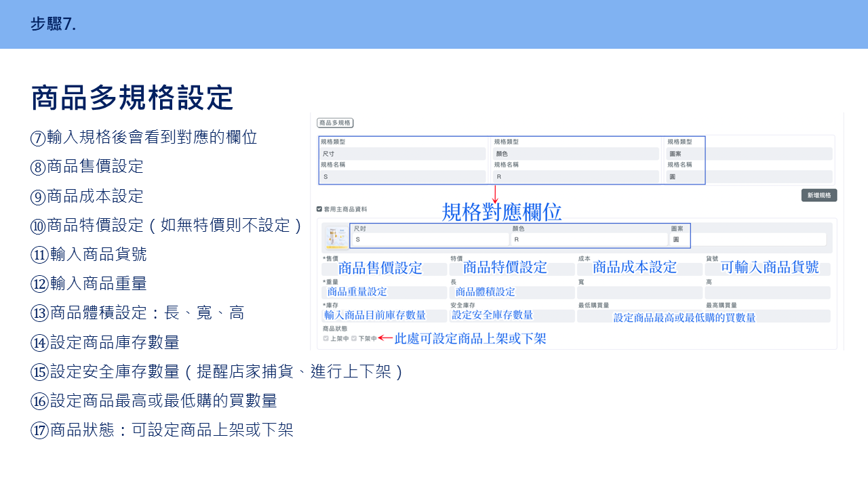Edit the variant row's 圖案 field
The height and width of the screenshot is (488, 868).
[x=748, y=239]
